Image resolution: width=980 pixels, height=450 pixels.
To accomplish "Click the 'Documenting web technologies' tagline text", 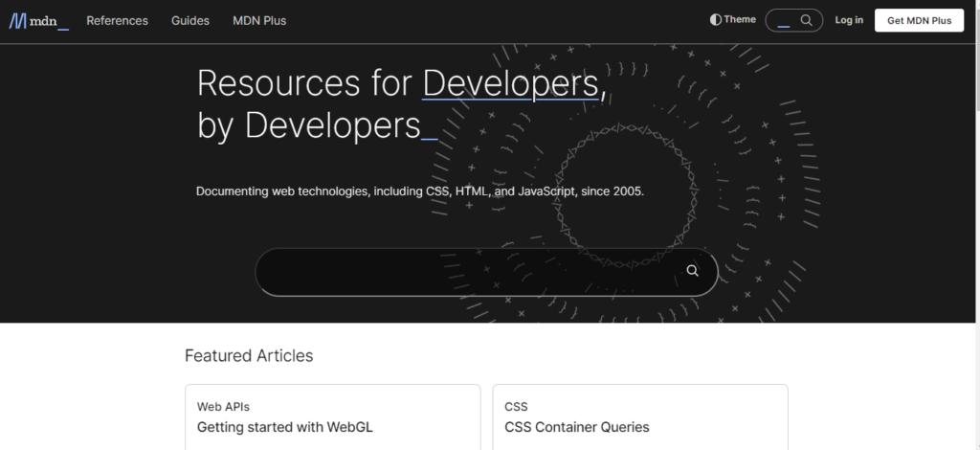I will (420, 191).
